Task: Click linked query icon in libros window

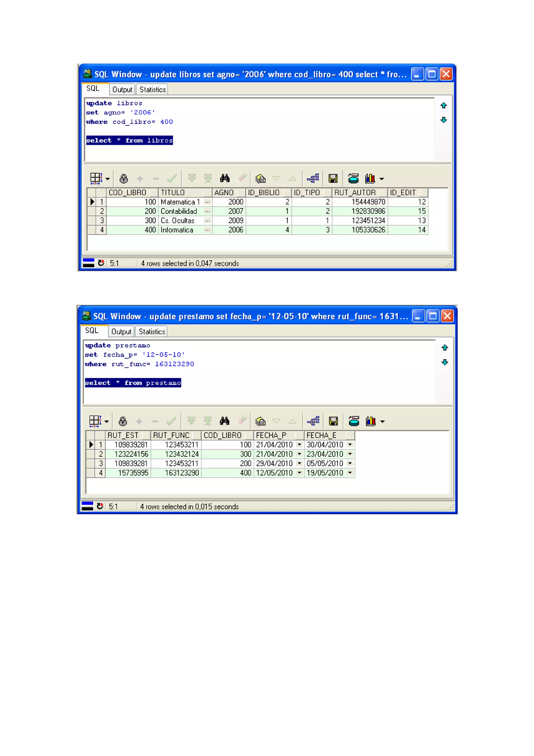Action: (x=313, y=178)
